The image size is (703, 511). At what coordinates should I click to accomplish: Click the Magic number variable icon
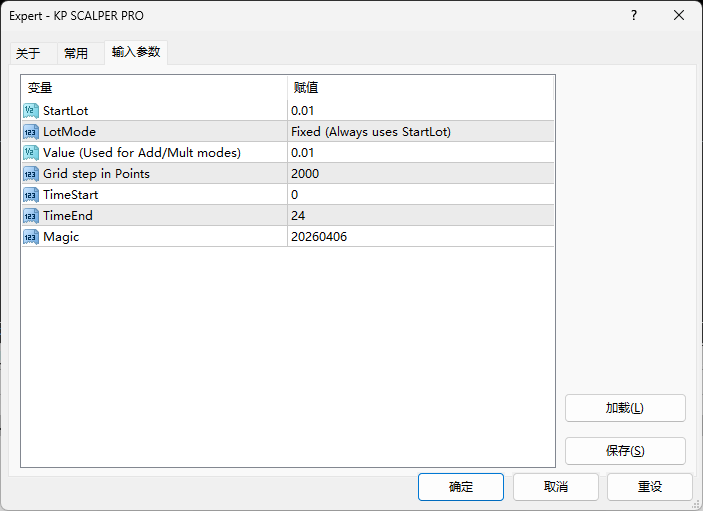[x=30, y=236]
